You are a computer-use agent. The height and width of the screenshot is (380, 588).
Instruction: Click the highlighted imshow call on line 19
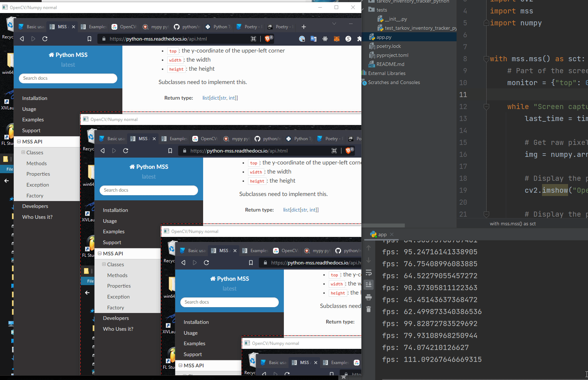click(x=555, y=190)
